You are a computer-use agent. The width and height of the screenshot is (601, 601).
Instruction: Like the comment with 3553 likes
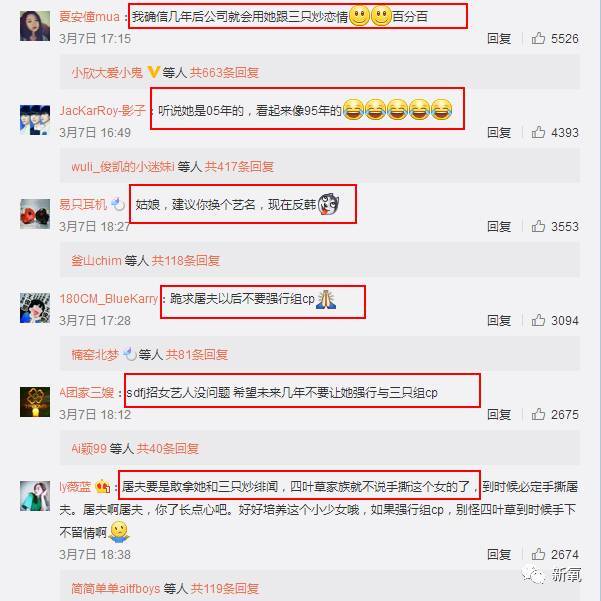538,226
